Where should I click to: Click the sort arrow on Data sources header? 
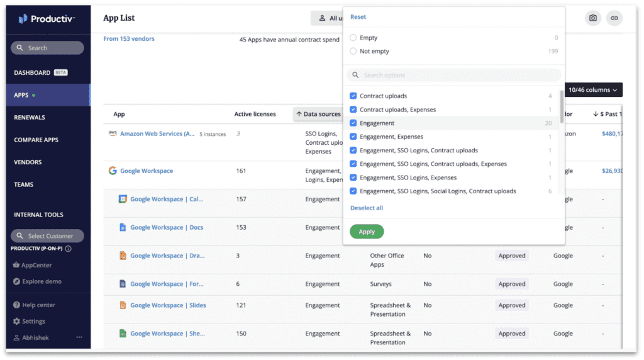299,115
